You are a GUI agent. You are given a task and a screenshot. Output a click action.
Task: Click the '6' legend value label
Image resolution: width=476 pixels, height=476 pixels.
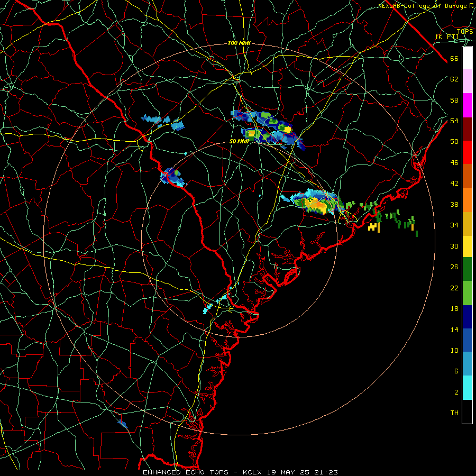456,371
